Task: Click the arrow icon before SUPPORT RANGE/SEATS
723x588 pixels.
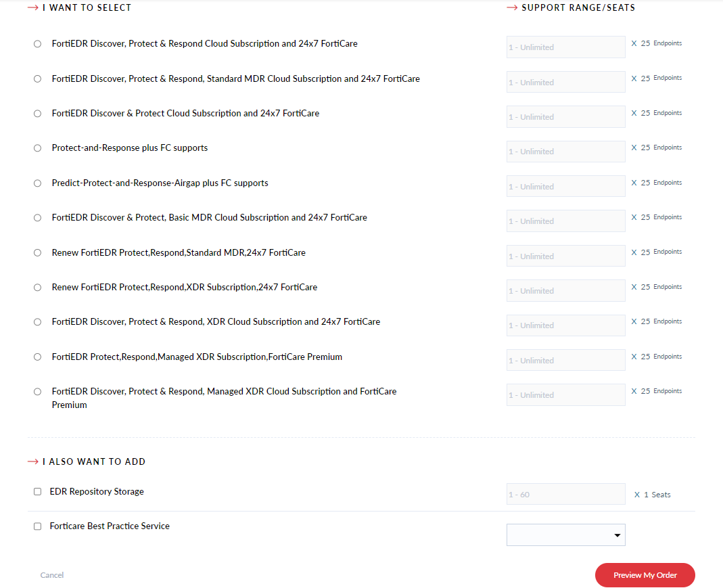Action: pyautogui.click(x=512, y=7)
